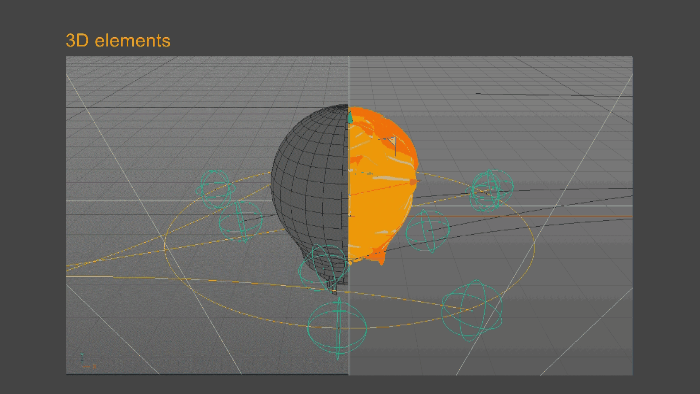This screenshot has height=394, width=700.
Task: Select the upper-left teal null gizmo
Action: point(215,189)
